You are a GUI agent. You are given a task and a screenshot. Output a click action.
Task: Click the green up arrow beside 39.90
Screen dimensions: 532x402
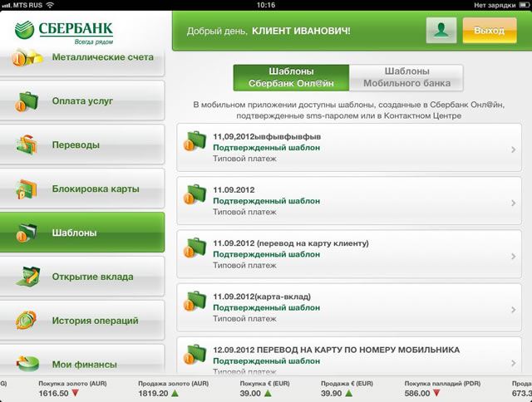click(x=349, y=394)
